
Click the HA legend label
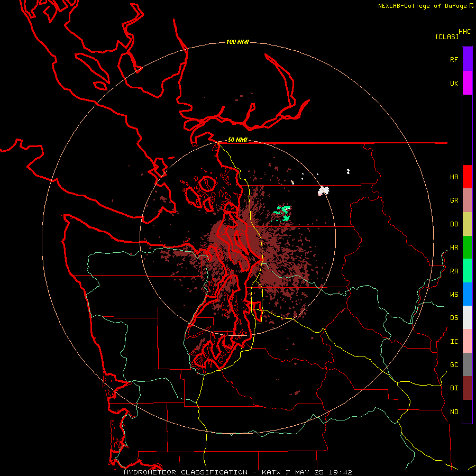click(454, 177)
